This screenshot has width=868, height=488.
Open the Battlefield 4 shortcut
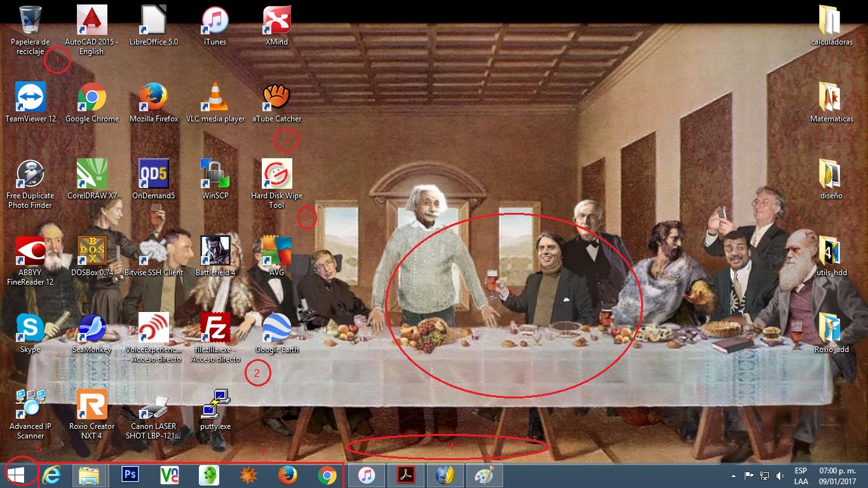pyautogui.click(x=215, y=252)
